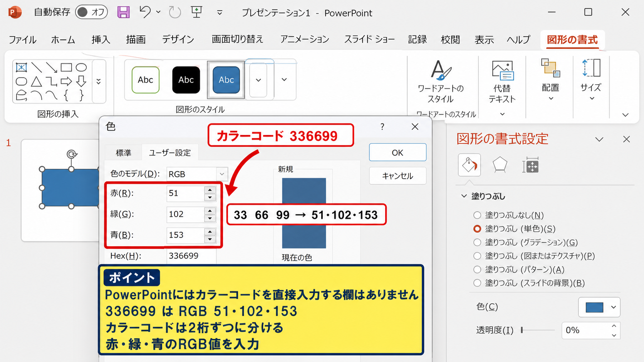
Task: Open the サイズ menu
Action: pyautogui.click(x=591, y=80)
